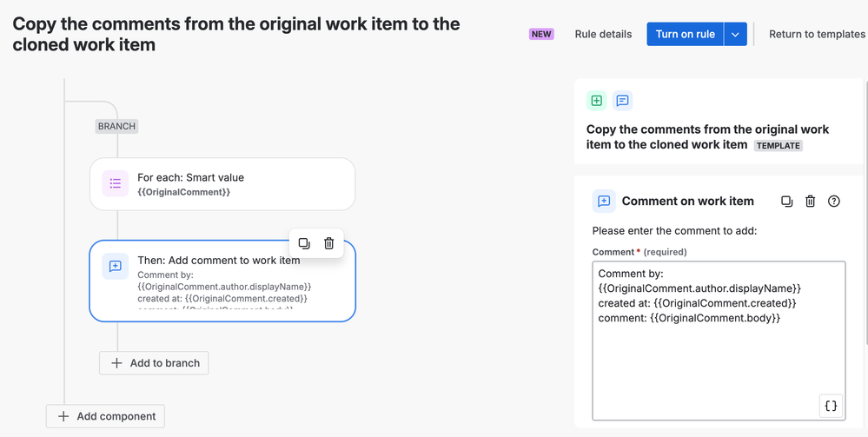Click the Add component button

coord(105,416)
